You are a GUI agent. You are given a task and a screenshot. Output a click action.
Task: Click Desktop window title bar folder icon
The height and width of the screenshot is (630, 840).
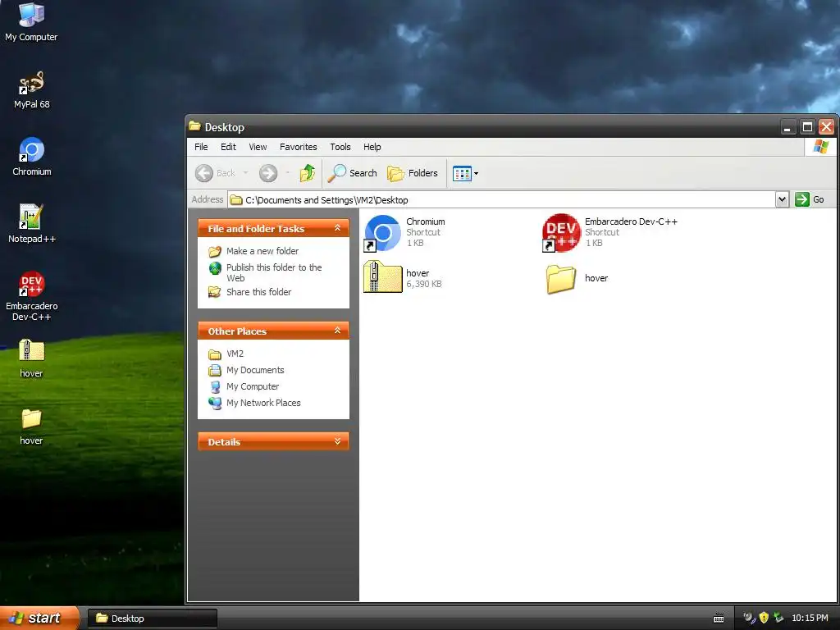pyautogui.click(x=194, y=126)
